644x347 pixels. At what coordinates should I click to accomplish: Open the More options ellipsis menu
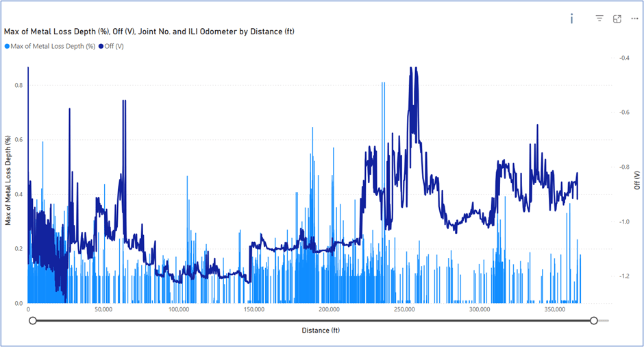(634, 19)
